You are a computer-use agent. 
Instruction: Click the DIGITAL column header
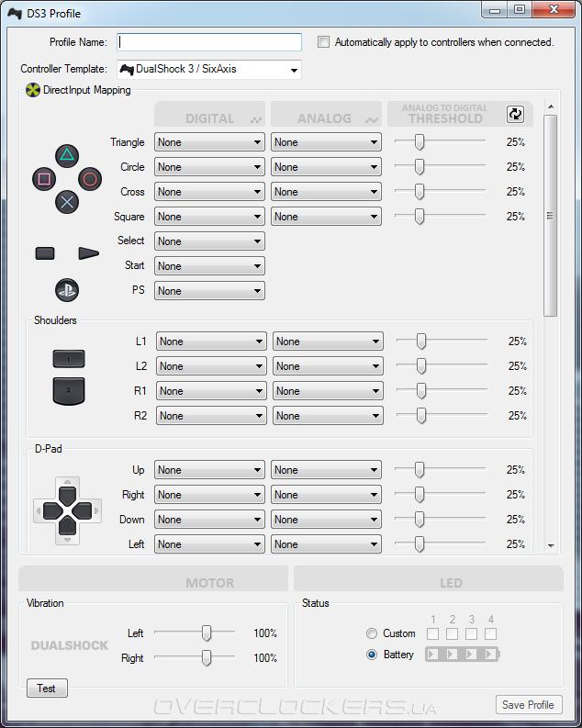click(210, 114)
